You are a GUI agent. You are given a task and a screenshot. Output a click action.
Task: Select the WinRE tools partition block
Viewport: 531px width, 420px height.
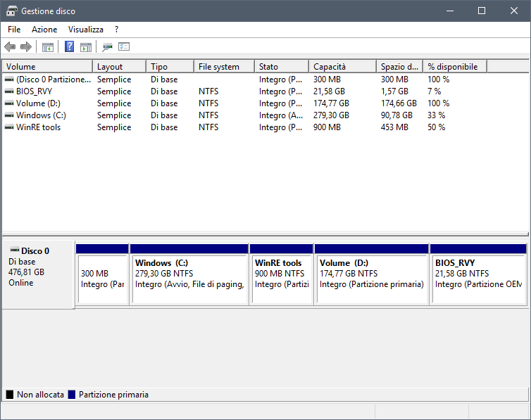pos(282,274)
